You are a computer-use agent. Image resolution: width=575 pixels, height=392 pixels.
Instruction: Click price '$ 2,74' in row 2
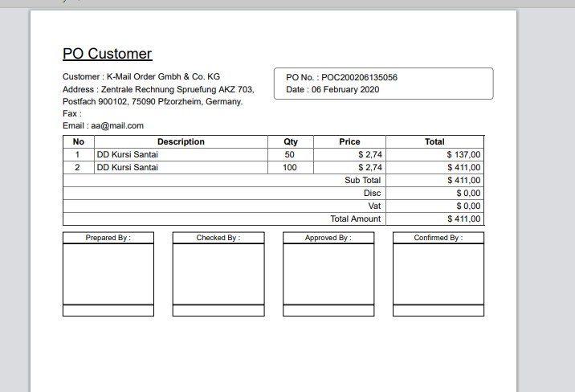[370, 168]
